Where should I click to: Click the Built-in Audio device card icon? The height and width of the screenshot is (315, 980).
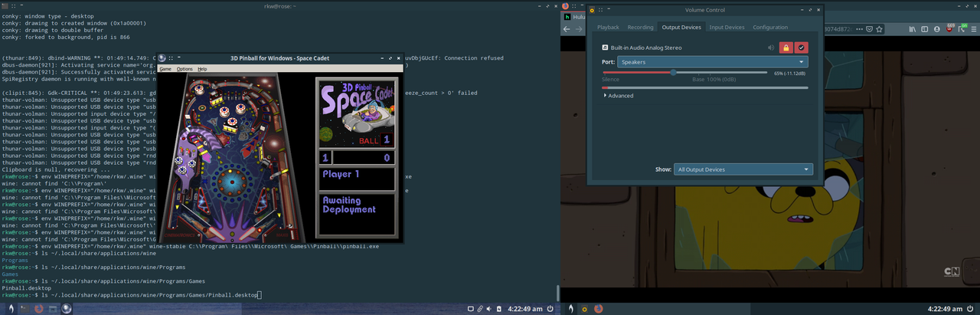click(605, 48)
